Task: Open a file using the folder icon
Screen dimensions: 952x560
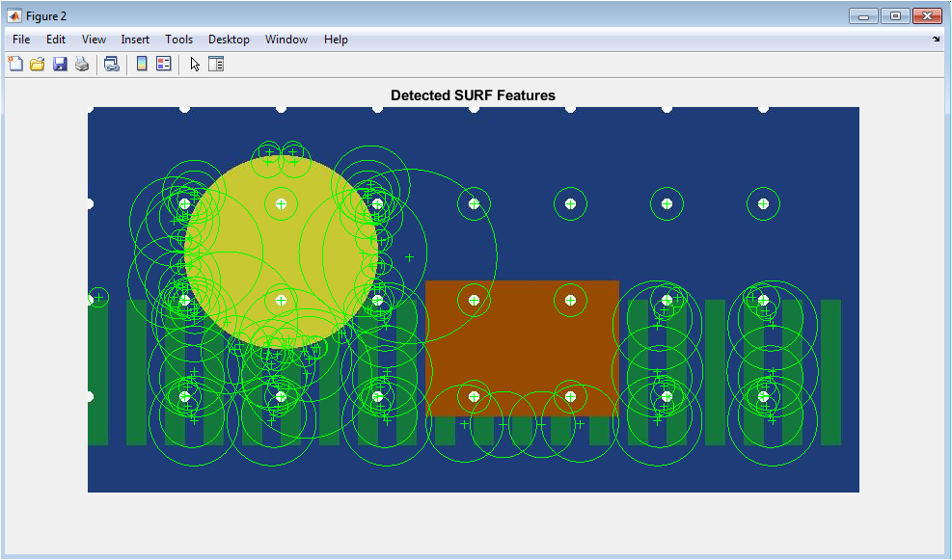Action: pyautogui.click(x=38, y=65)
